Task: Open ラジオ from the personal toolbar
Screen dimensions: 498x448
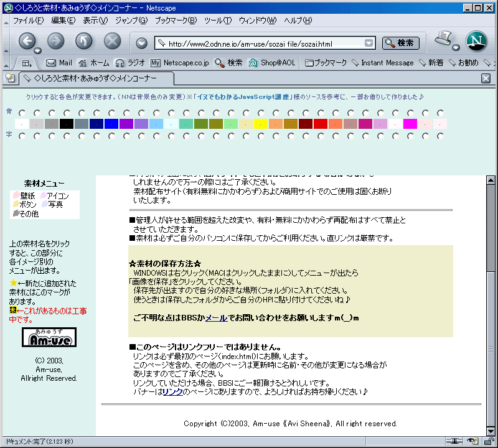Action: pyautogui.click(x=130, y=63)
